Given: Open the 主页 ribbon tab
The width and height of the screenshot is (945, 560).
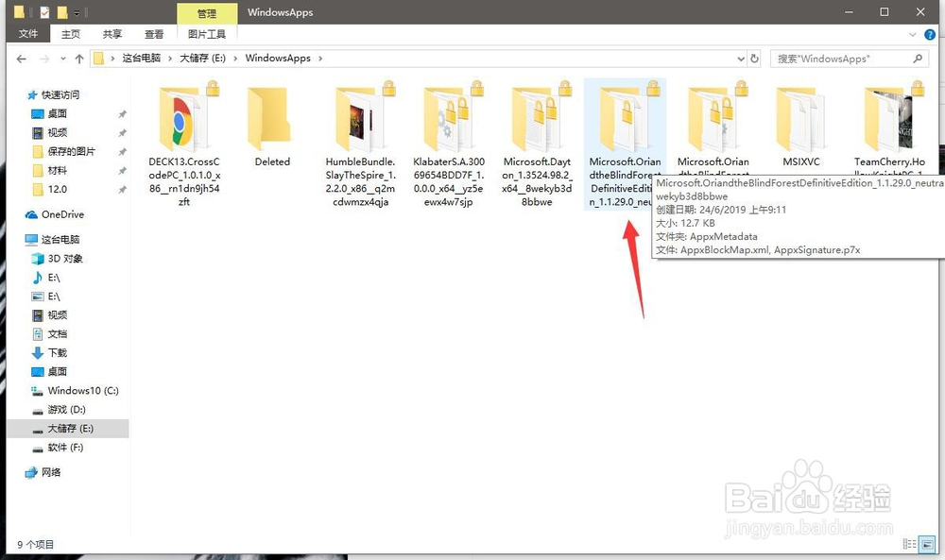Looking at the screenshot, I should click(71, 34).
